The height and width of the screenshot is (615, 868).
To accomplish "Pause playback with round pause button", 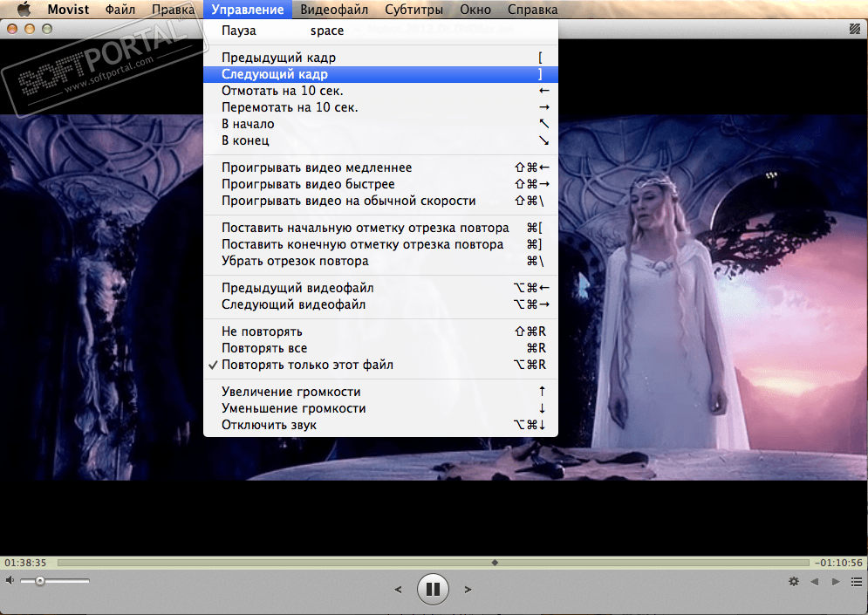I will pos(433,589).
